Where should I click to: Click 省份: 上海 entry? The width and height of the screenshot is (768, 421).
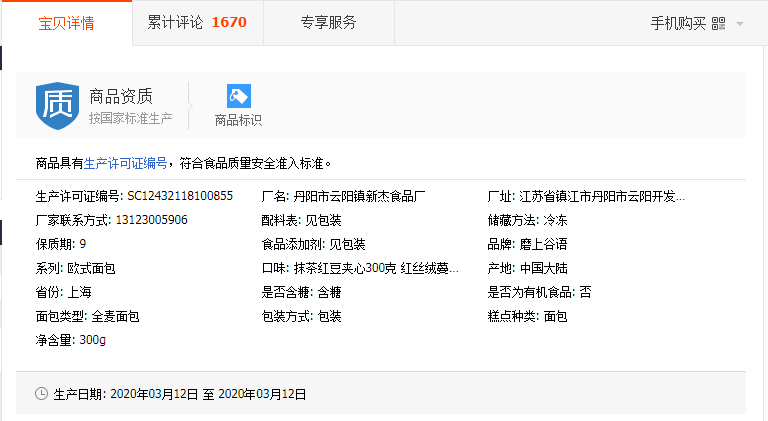point(63,292)
